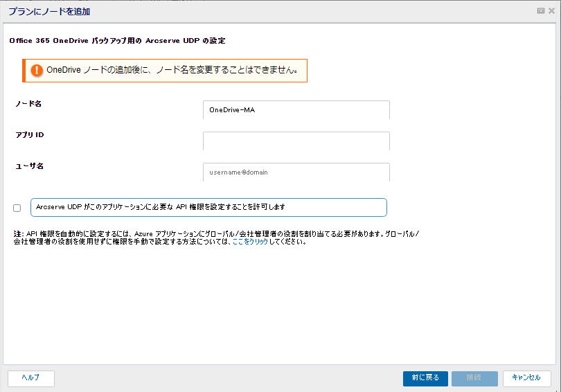Close the プランにノードを追加 dialog
The image size is (561, 392).
point(552,11)
